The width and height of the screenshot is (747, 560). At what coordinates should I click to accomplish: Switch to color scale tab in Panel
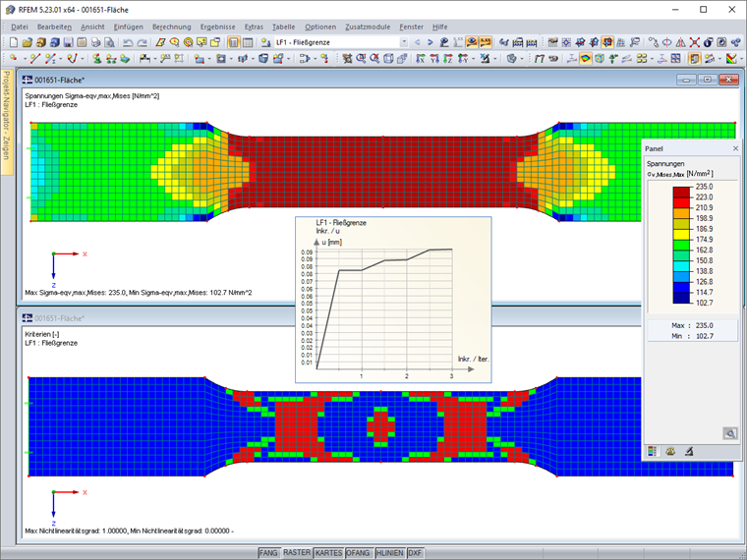[x=653, y=451]
